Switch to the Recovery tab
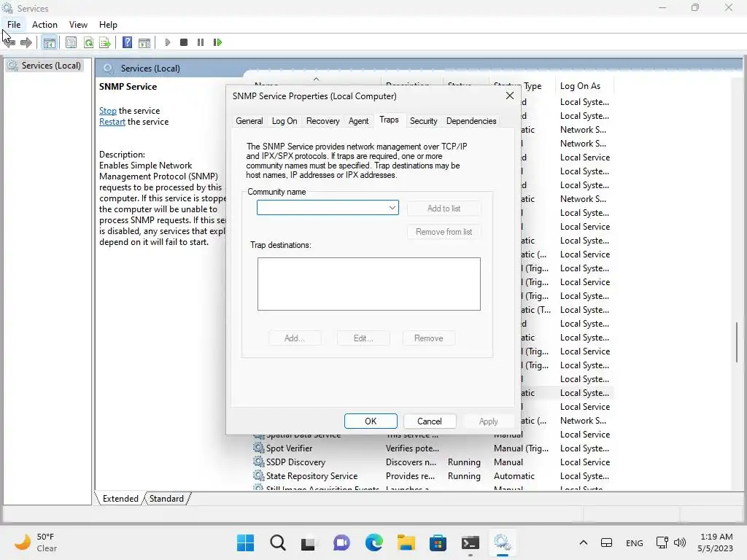747x560 pixels. coord(323,121)
